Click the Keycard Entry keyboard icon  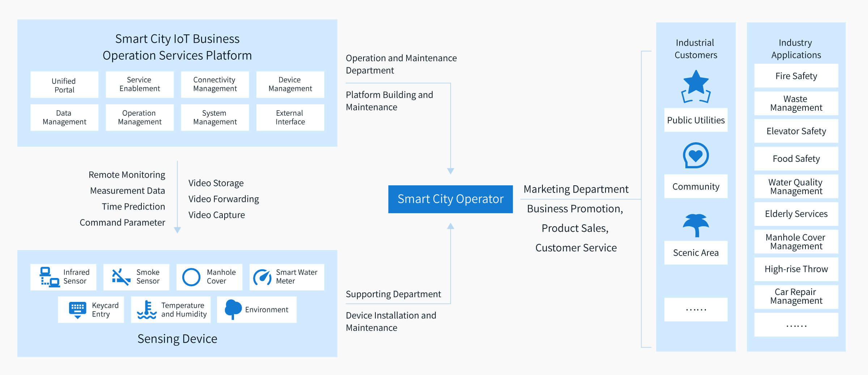point(77,310)
